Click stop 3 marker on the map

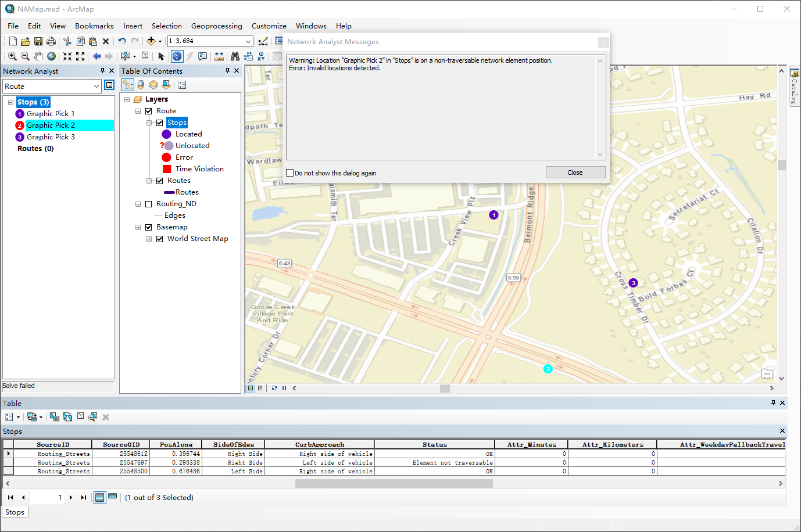click(x=634, y=283)
